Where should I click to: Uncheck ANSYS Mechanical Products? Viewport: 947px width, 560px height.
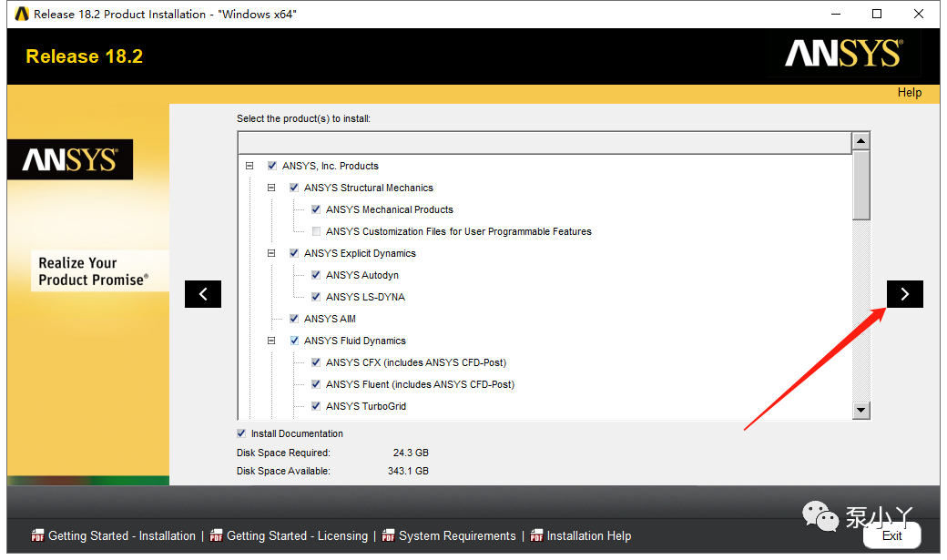pyautogui.click(x=316, y=209)
